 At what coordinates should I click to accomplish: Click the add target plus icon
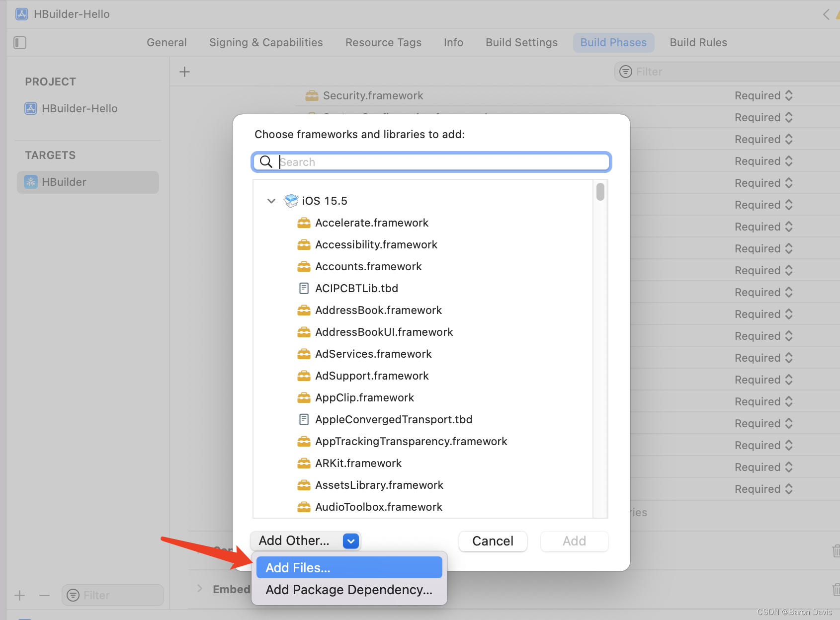[20, 595]
